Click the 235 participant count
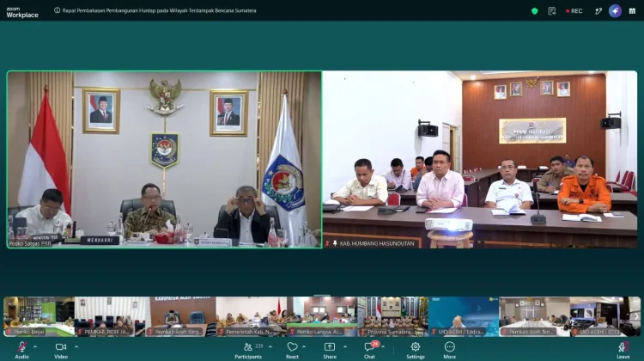 259,346
